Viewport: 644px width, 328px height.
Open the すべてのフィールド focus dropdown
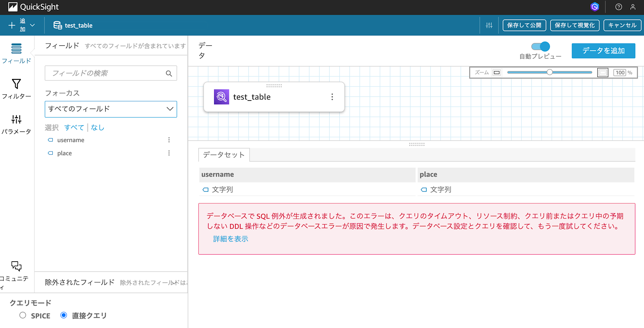pyautogui.click(x=111, y=109)
